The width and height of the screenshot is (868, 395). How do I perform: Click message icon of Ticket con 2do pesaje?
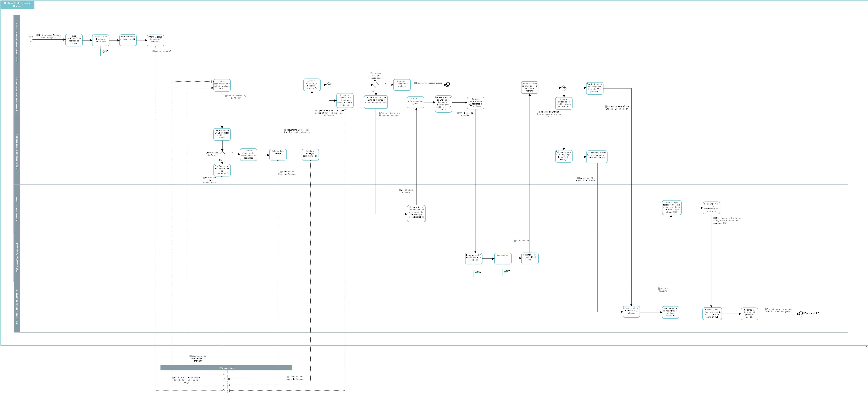pyautogui.click(x=288, y=377)
